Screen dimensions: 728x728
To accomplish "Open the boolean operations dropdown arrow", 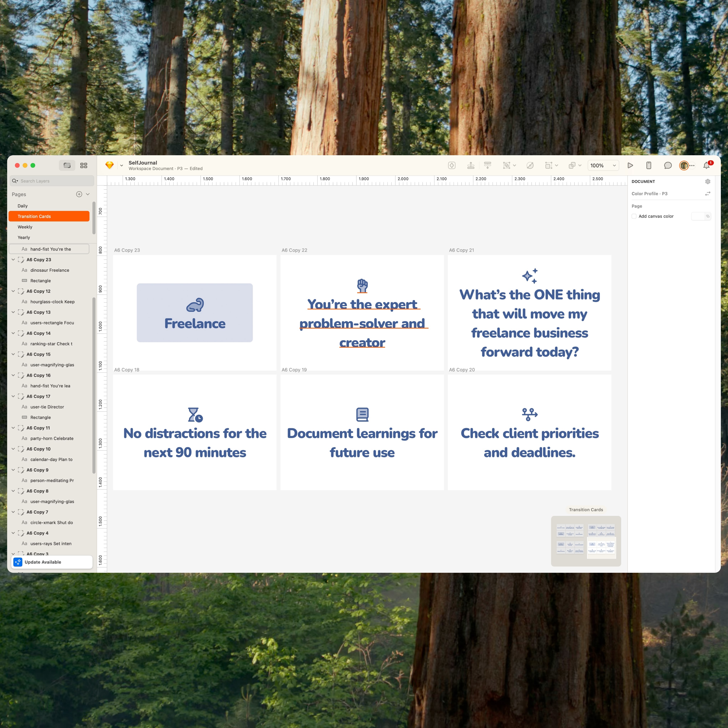I will coord(580,165).
